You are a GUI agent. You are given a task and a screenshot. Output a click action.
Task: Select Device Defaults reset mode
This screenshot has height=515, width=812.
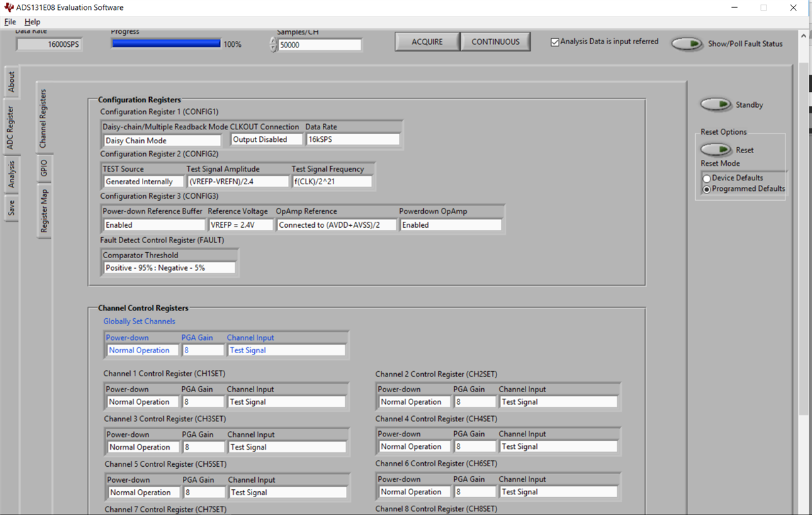pos(706,178)
